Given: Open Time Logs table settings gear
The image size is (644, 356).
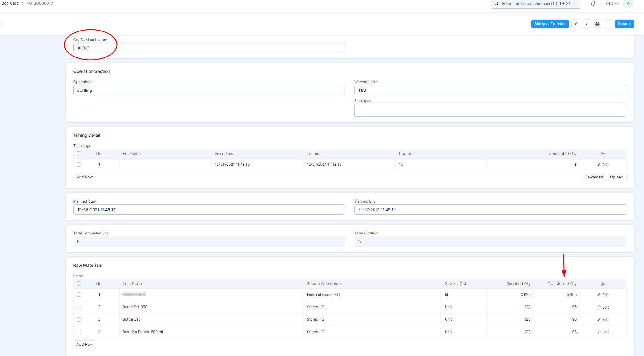Looking at the screenshot, I should coord(603,154).
